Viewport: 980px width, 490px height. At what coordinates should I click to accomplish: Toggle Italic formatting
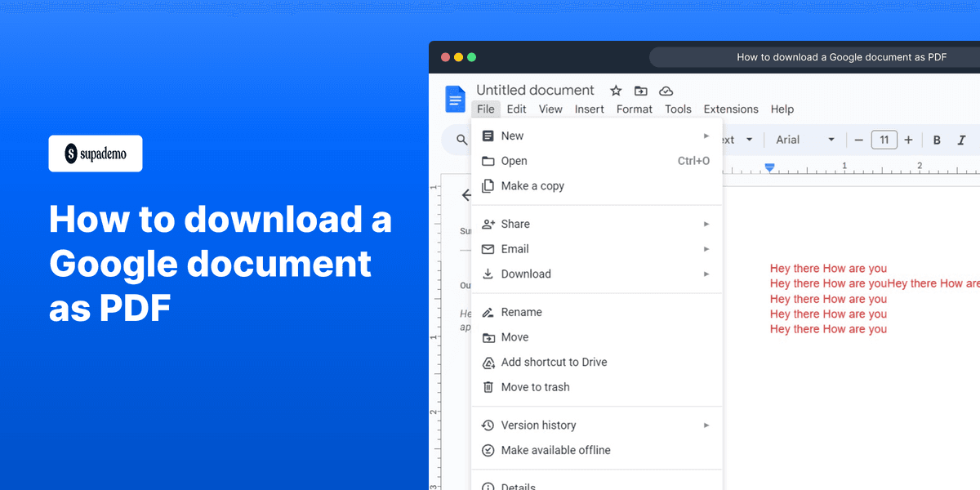click(x=961, y=140)
